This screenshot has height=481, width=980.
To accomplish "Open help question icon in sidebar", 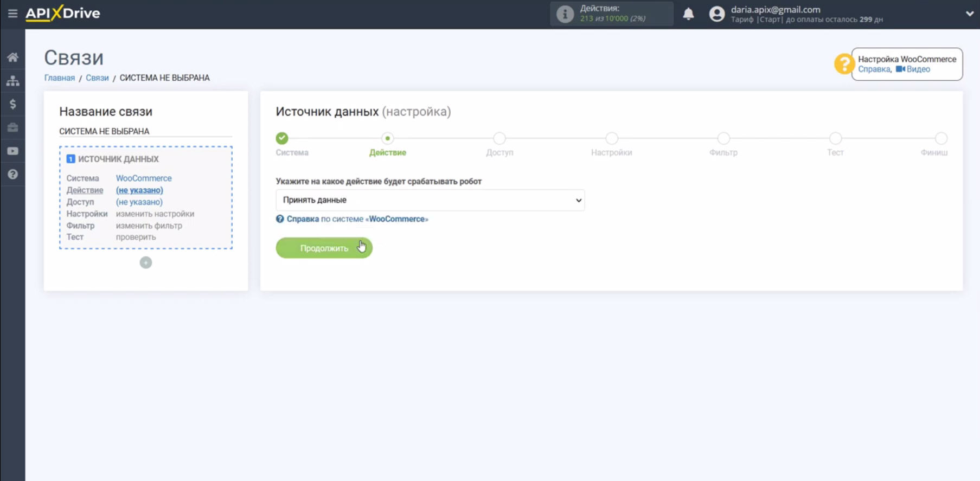I will click(12, 174).
